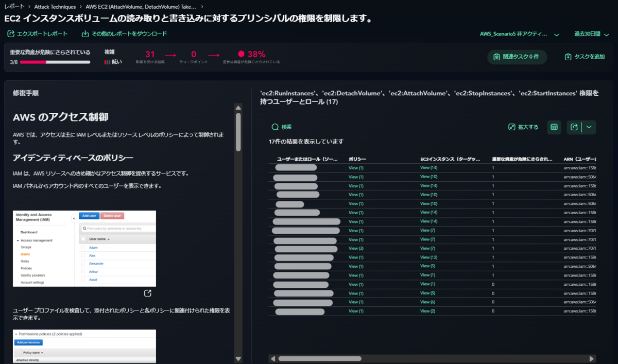Viewport: 618px width, 364px height.
Task: Click the アイデンティティベースのポリシー heading
Action: 73,158
